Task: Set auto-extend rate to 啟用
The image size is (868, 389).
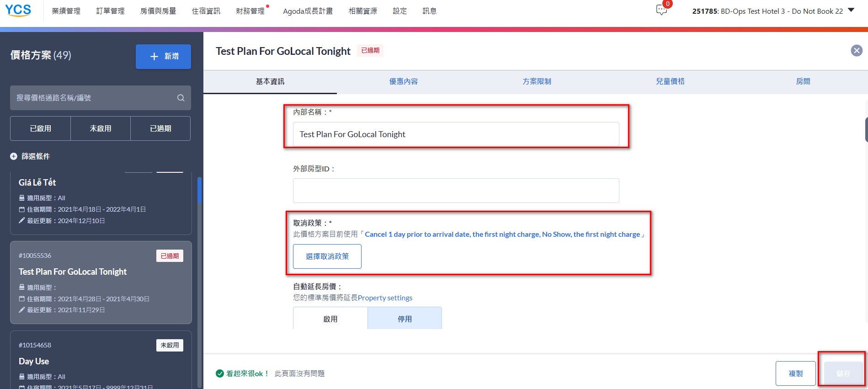Action: [330, 319]
